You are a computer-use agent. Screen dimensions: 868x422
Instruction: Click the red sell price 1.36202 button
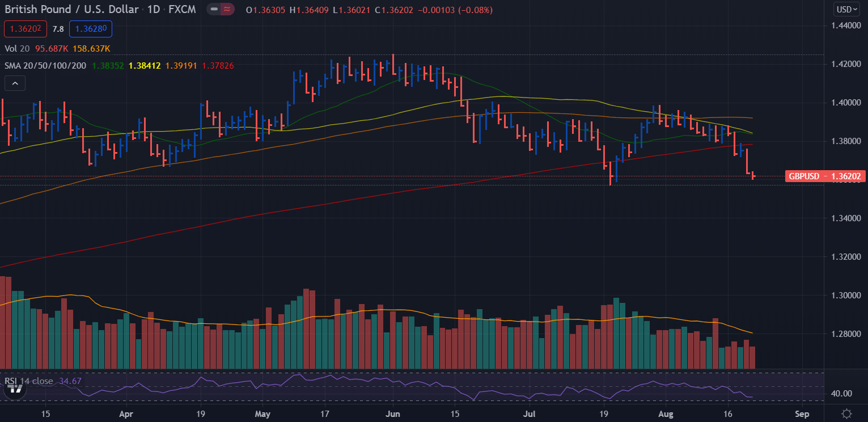25,28
